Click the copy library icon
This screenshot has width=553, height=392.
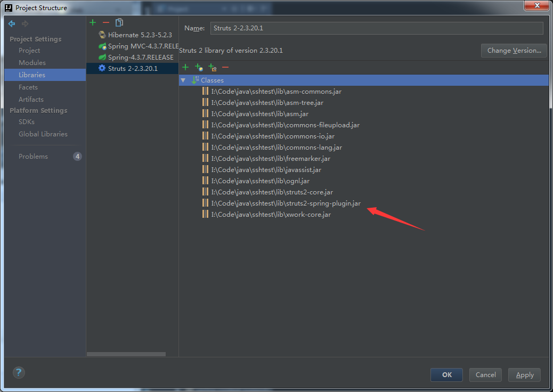[x=119, y=22]
